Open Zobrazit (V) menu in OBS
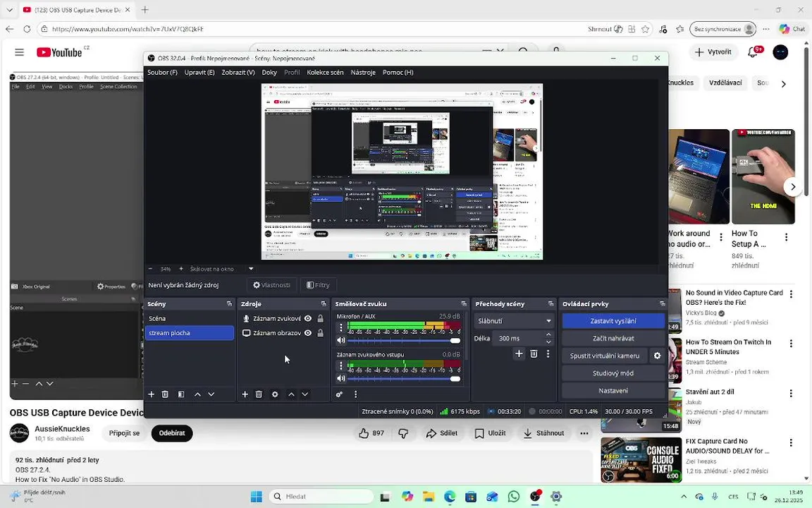Viewport: 812px width, 508px height. click(238, 73)
